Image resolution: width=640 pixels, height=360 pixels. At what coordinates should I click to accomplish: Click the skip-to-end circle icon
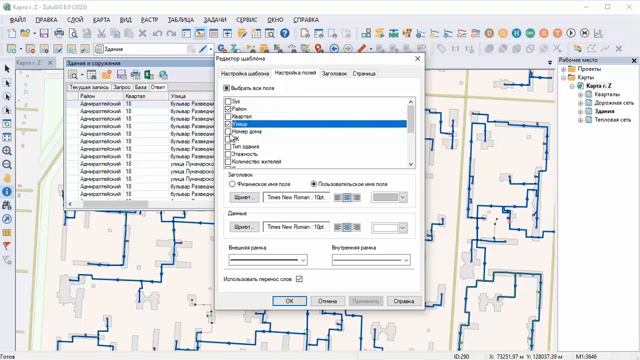tap(584, 33)
